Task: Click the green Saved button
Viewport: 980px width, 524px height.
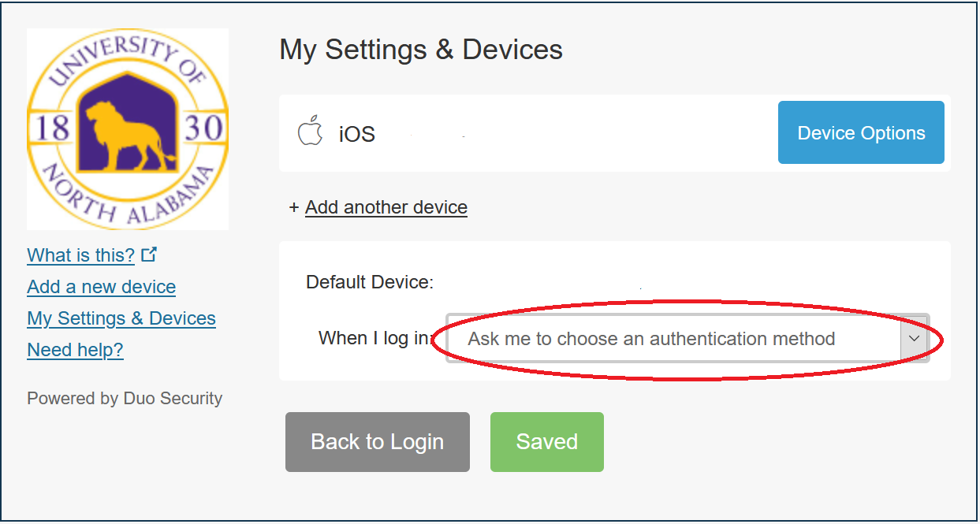Action: [547, 442]
